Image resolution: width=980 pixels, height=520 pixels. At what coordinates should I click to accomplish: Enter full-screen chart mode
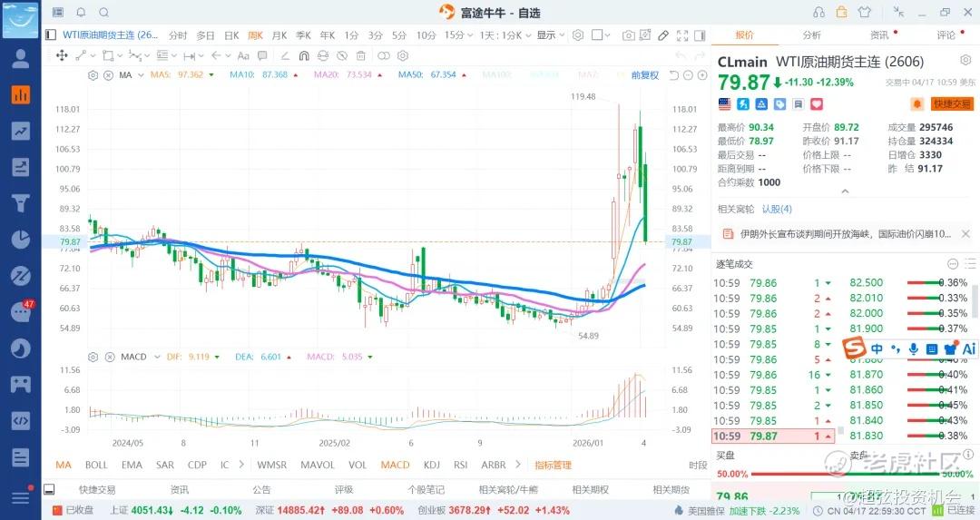pos(682,35)
